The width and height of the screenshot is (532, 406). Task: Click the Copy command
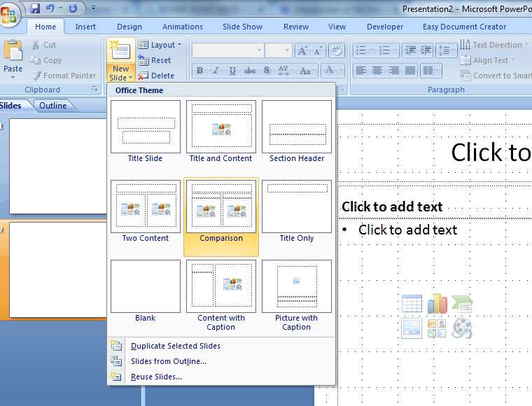point(46,60)
